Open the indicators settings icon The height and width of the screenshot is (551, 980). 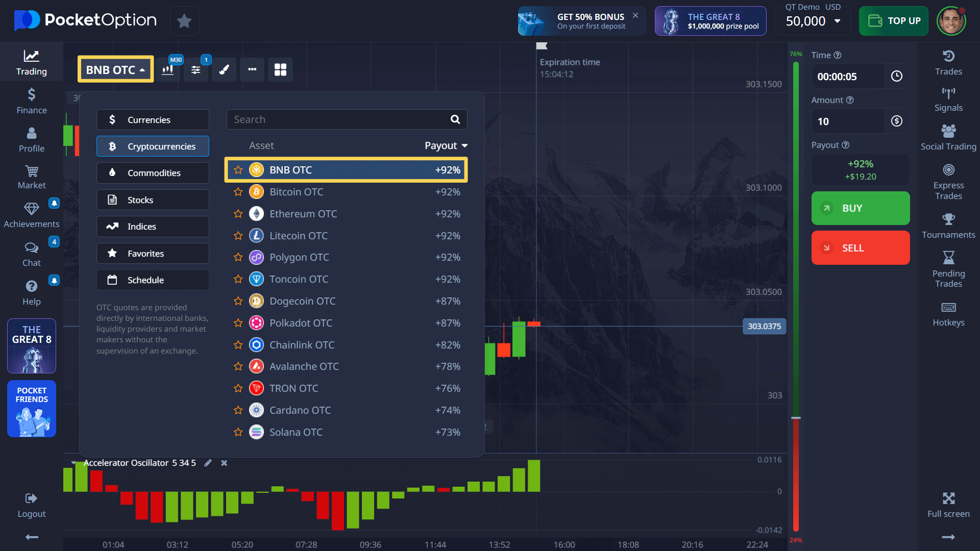pos(196,70)
